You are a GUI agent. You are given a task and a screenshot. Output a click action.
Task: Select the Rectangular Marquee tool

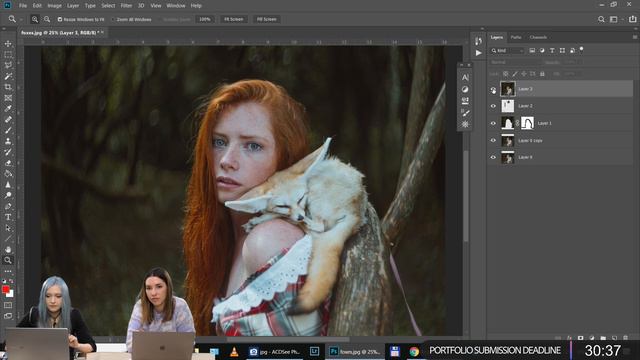(8, 54)
